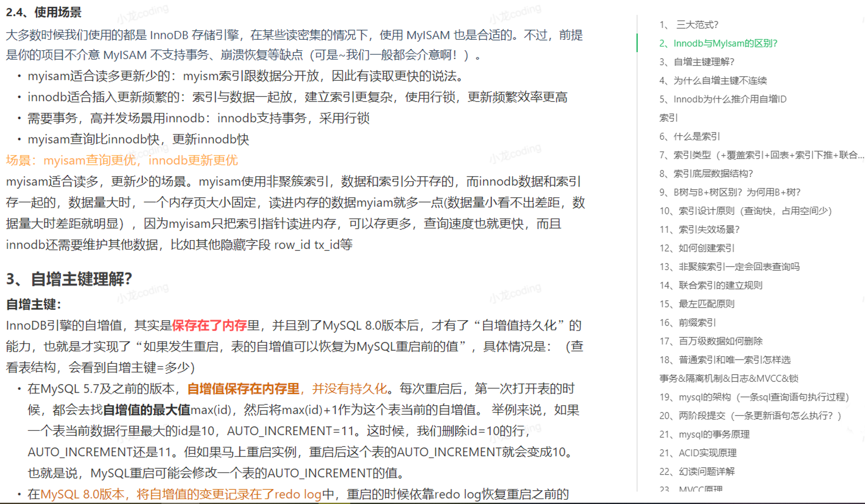Click the bold text '自增值的最大值'

(x=147, y=410)
